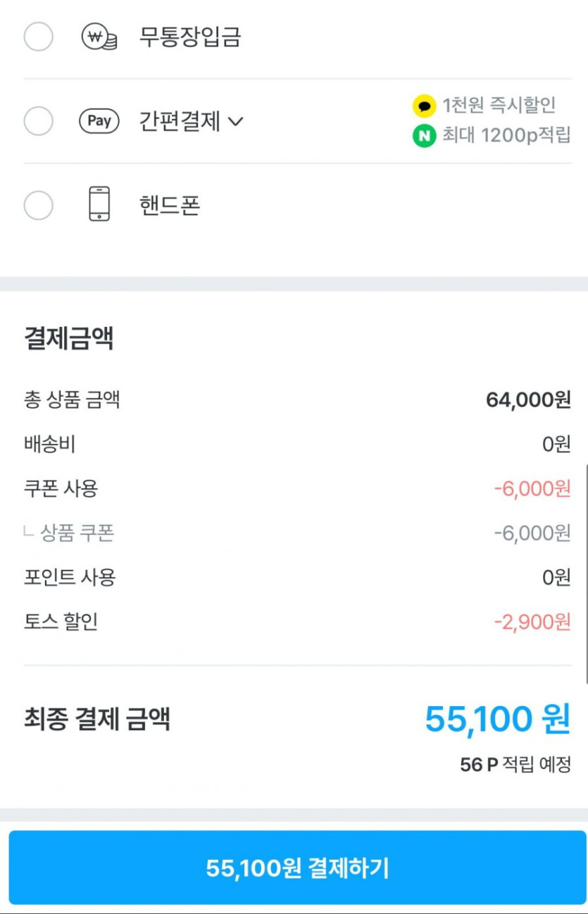The height and width of the screenshot is (914, 588).
Task: Click the 상품 쿠폰 sub-item row
Action: [x=77, y=533]
